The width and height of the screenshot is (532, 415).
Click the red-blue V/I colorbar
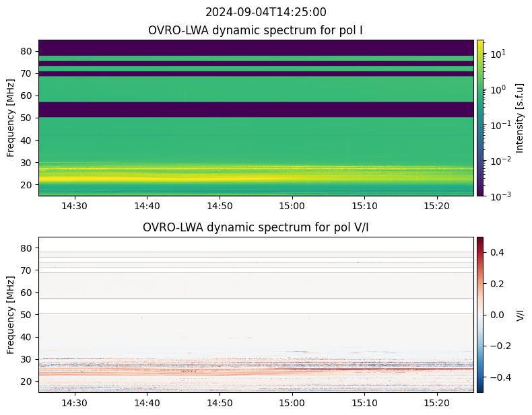pos(480,315)
